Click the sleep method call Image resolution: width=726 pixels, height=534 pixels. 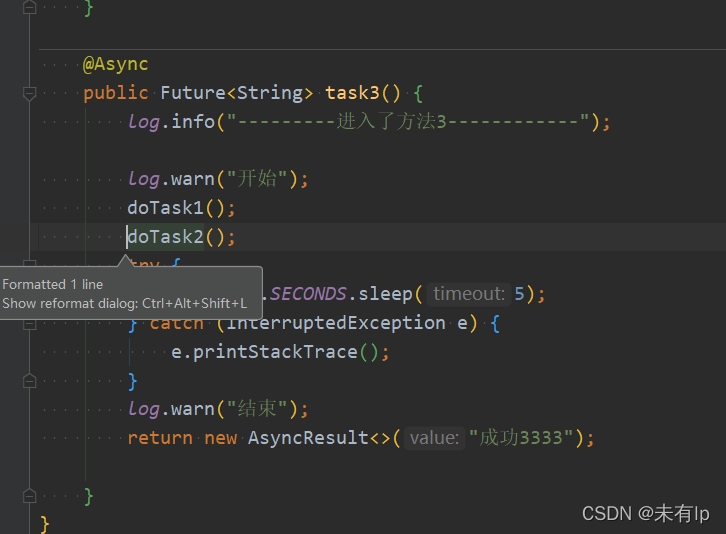coord(385,294)
